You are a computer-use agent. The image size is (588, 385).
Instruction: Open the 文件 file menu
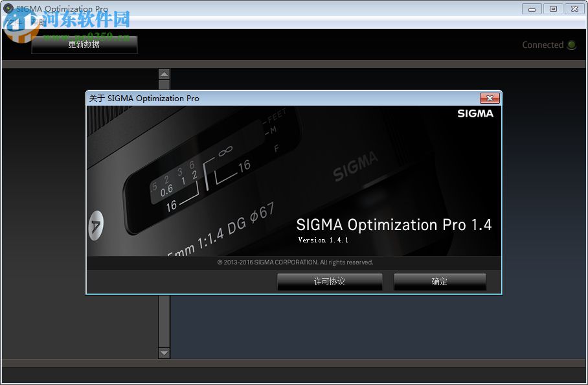click(13, 21)
